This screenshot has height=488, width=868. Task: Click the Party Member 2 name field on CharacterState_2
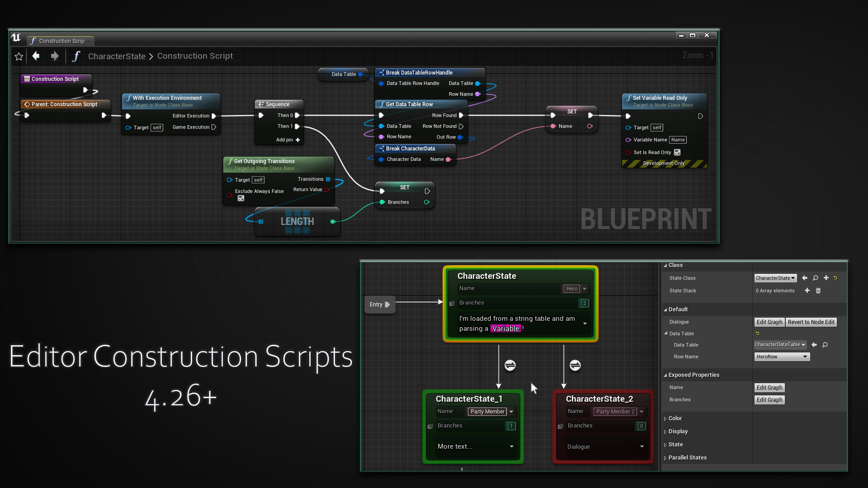click(616, 411)
